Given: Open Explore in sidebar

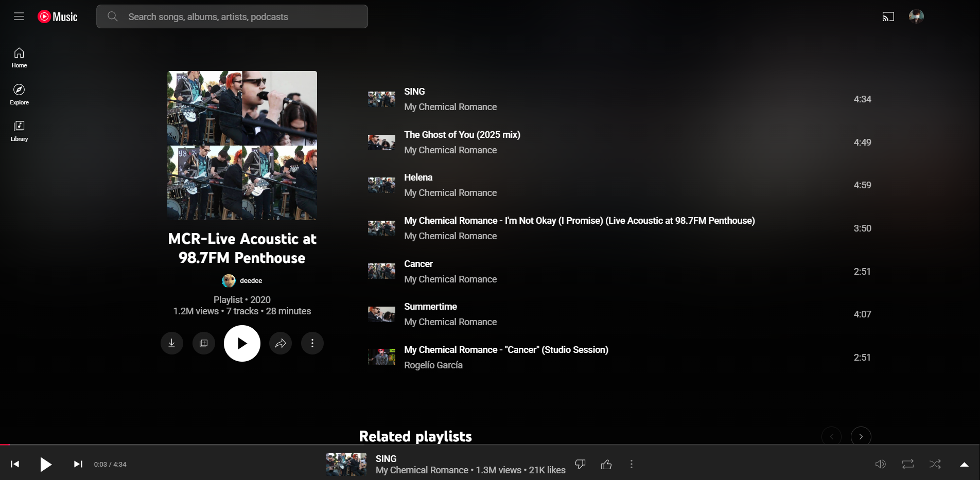Looking at the screenshot, I should click(19, 95).
